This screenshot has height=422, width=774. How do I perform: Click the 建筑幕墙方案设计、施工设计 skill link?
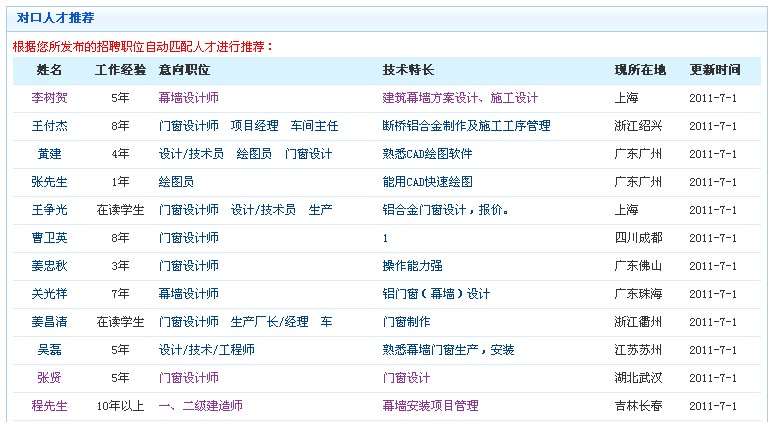[460, 98]
